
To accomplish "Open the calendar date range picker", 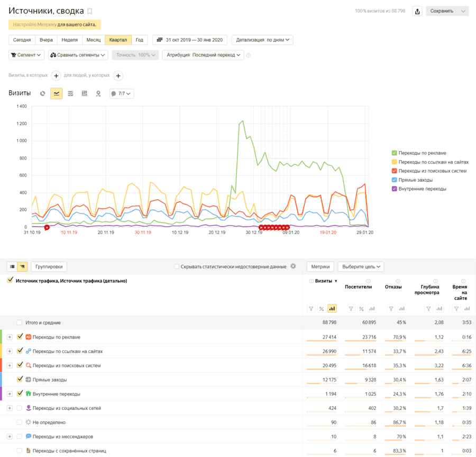I will tap(190, 40).
